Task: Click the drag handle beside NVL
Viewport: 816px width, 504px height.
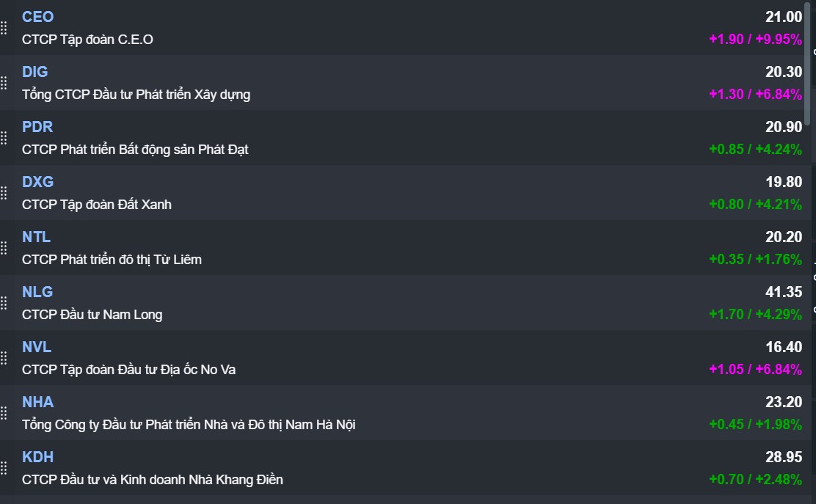Action: [4, 358]
